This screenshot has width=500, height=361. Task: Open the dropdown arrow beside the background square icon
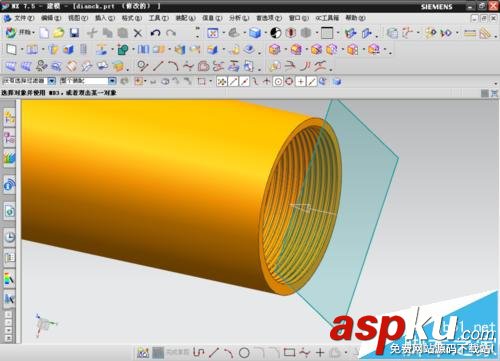pyautogui.click(x=338, y=33)
